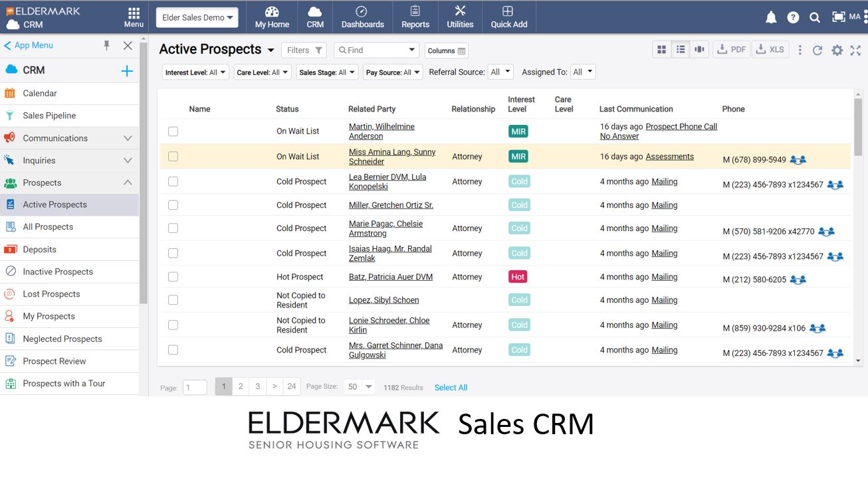Select the Lea Bernier DVM row checkbox
This screenshot has width=868, height=488.
[x=173, y=181]
